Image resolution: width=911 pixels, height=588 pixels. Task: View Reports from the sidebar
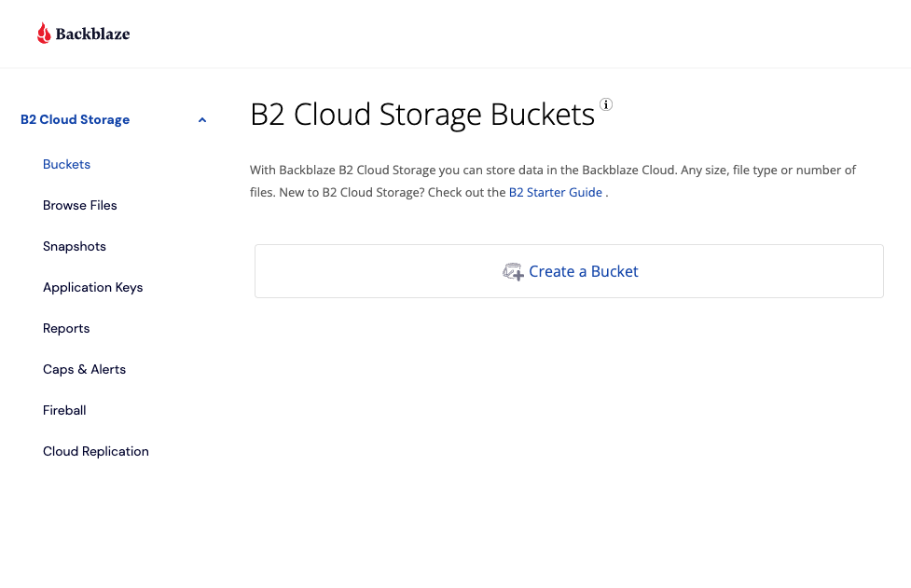[x=66, y=328]
